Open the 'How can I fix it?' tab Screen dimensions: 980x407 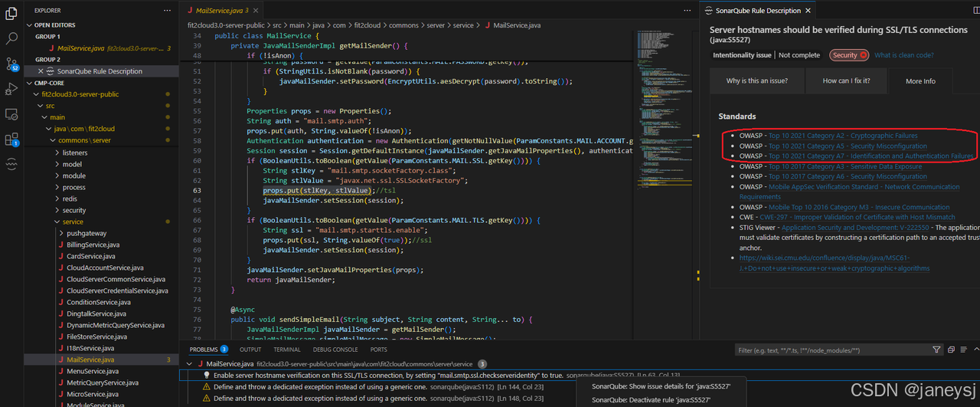[x=846, y=80]
